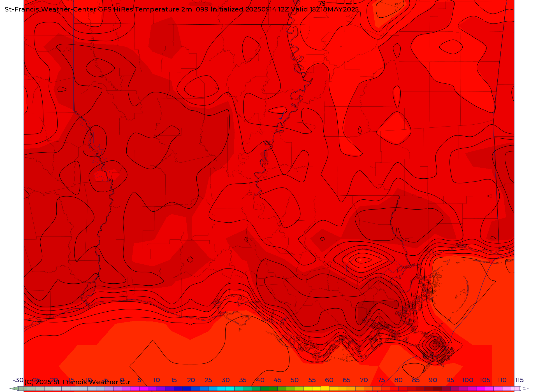Click the orange colorbar segment below 70

point(360,389)
